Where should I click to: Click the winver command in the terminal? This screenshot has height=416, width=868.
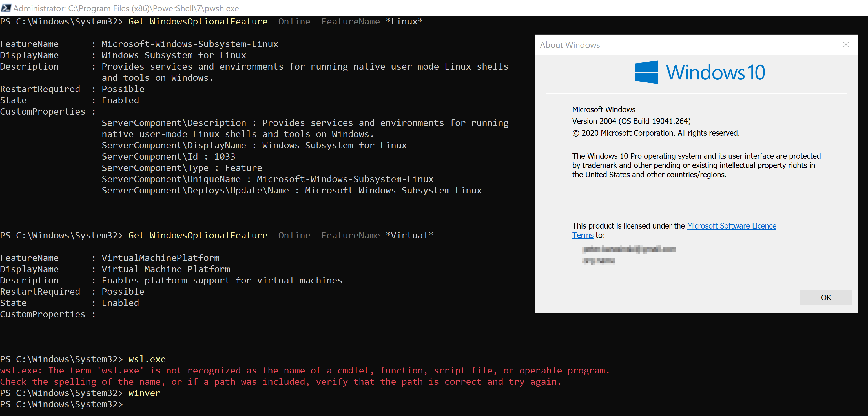tap(144, 393)
